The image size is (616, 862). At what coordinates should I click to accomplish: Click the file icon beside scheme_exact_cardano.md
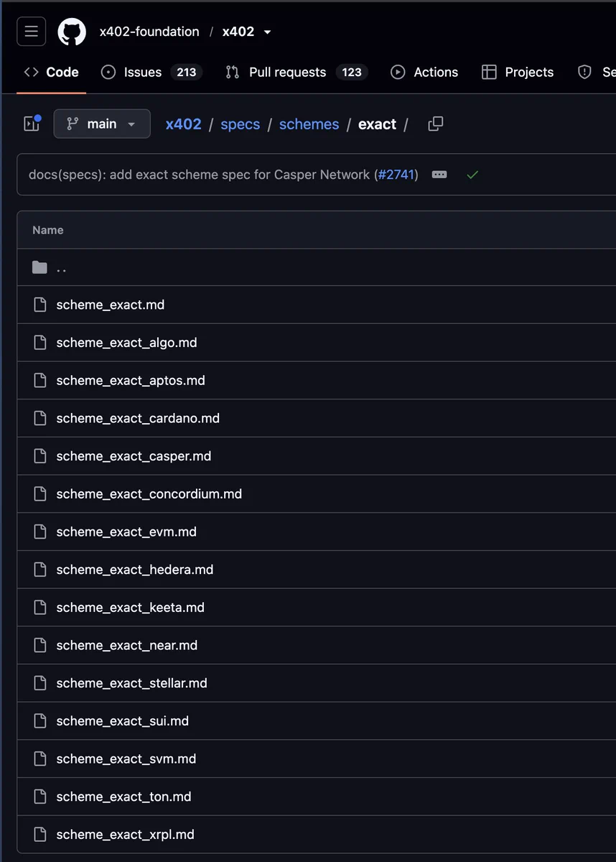click(40, 418)
